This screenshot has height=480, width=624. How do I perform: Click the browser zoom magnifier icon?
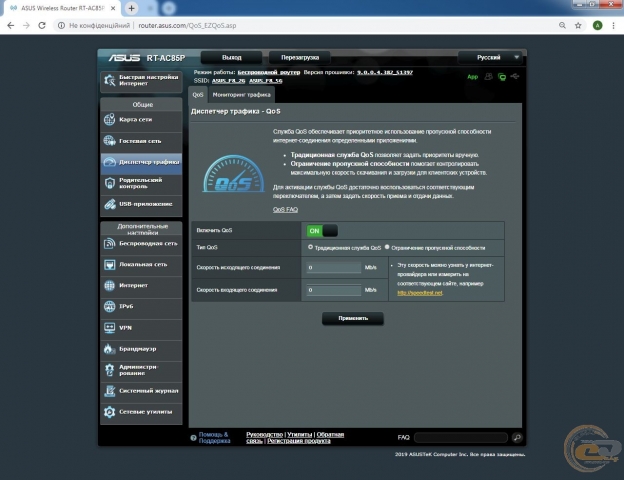pos(562,25)
